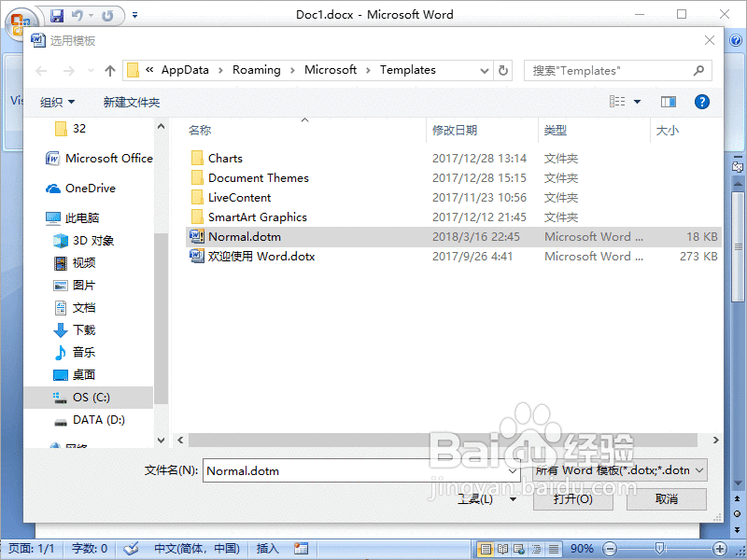Click the search Templates field
This screenshot has height=560, width=747.
618,71
